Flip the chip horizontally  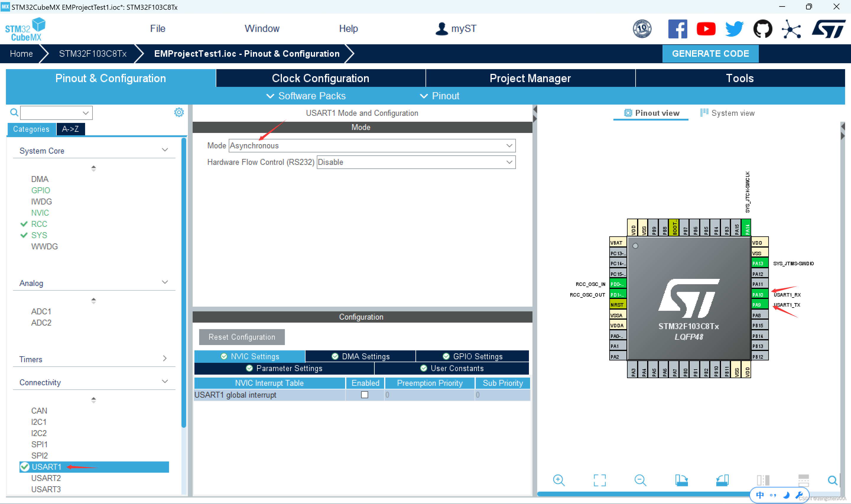pyautogui.click(x=763, y=480)
